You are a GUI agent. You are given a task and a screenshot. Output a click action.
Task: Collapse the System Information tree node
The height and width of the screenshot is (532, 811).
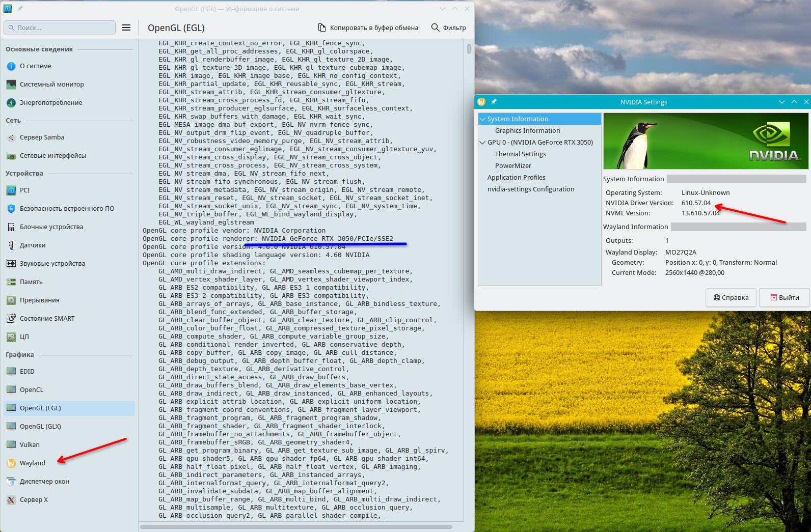pos(482,119)
